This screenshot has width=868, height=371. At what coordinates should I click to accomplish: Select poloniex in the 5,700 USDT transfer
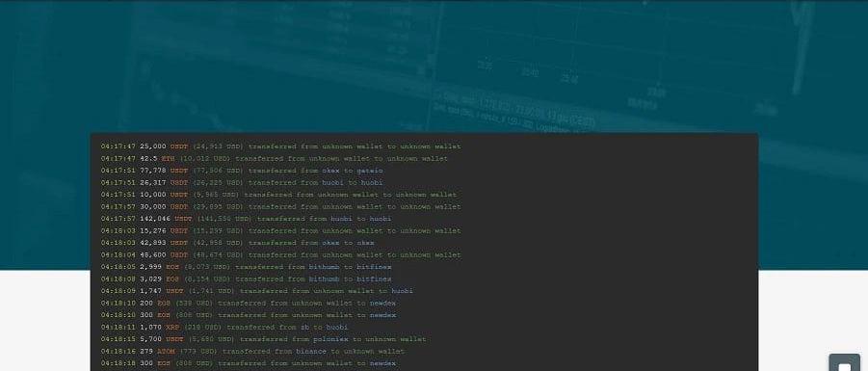click(x=330, y=339)
